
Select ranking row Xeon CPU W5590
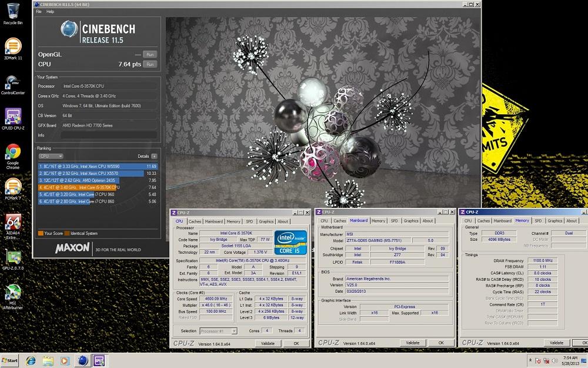[98, 167]
